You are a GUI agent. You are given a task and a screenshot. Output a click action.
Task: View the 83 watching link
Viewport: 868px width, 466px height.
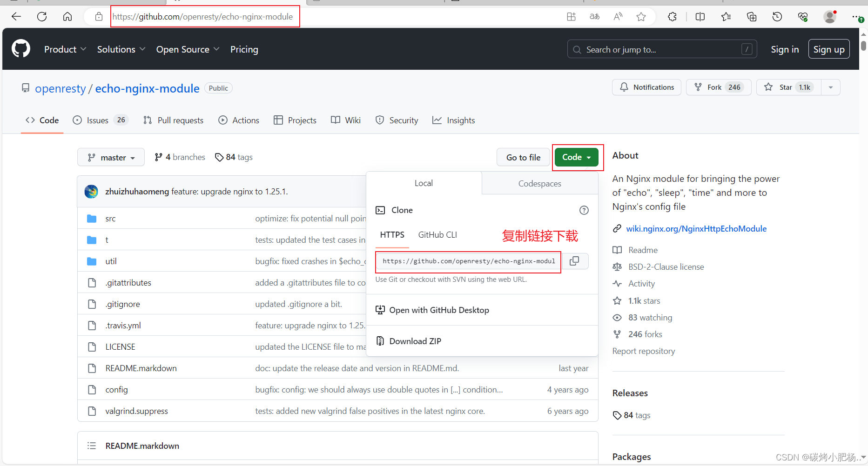click(x=650, y=318)
